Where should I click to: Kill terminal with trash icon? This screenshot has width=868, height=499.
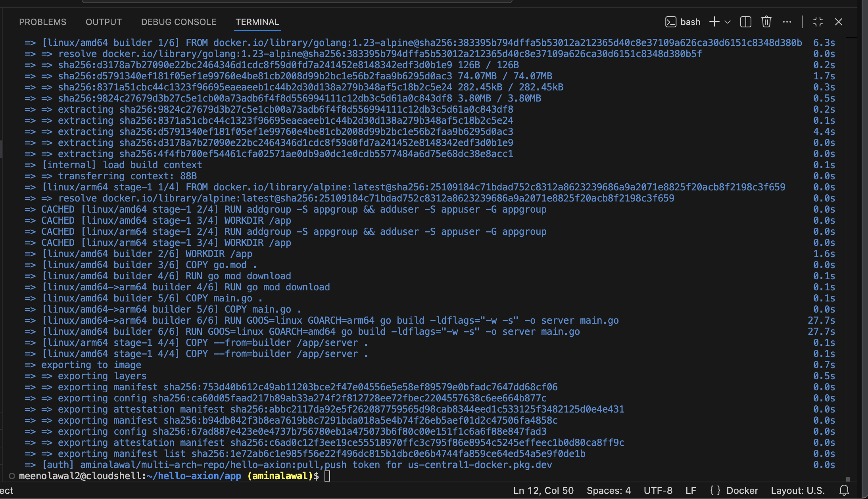click(766, 22)
